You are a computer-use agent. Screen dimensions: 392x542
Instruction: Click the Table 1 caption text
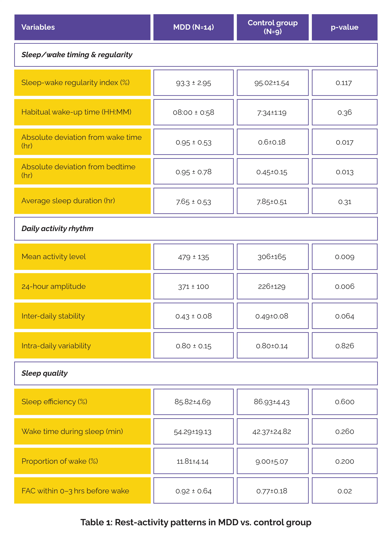[196, 522]
